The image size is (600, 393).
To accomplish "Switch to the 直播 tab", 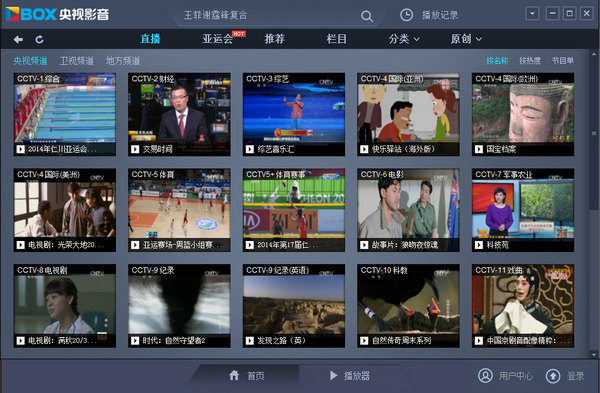I will coord(150,39).
